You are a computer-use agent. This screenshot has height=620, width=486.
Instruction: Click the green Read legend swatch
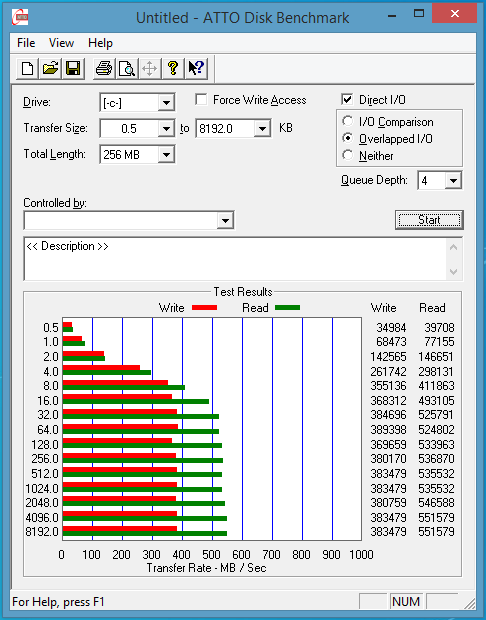[x=287, y=308]
